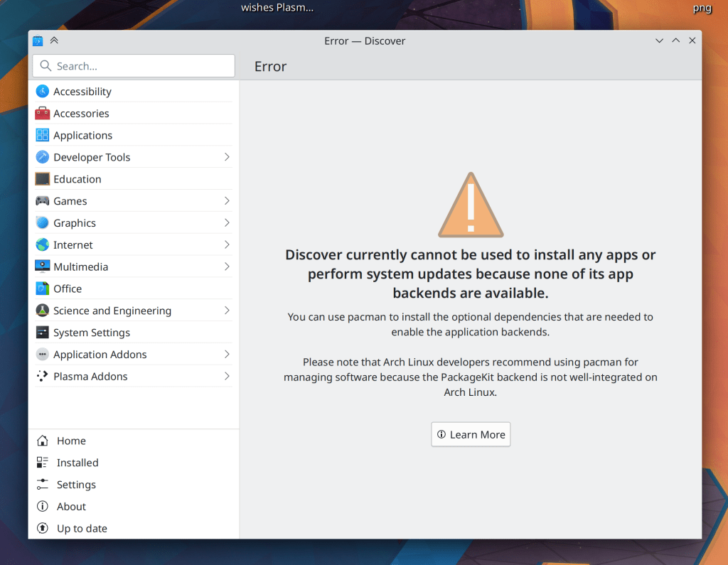This screenshot has height=565, width=728.
Task: Open the About page
Action: 71,507
